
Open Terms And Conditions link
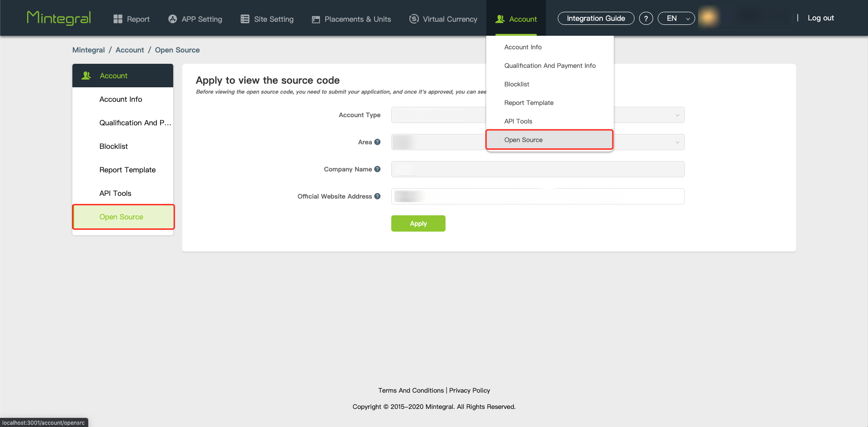tap(411, 390)
